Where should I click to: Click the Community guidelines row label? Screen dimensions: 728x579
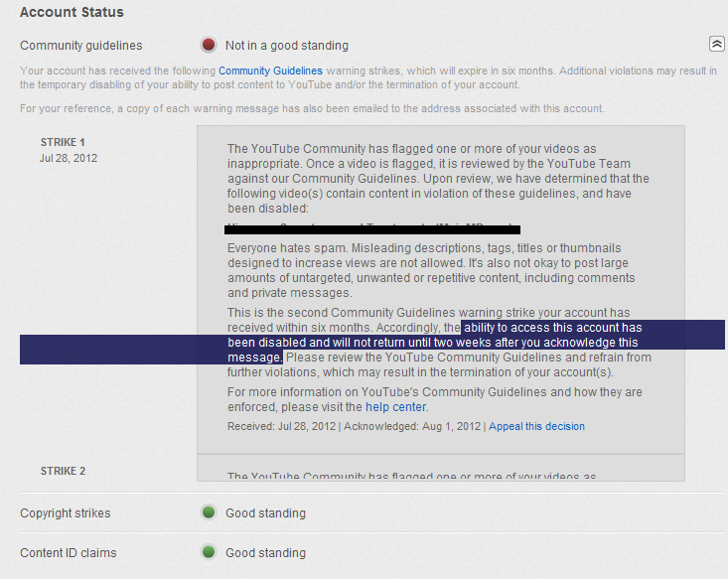(81, 46)
